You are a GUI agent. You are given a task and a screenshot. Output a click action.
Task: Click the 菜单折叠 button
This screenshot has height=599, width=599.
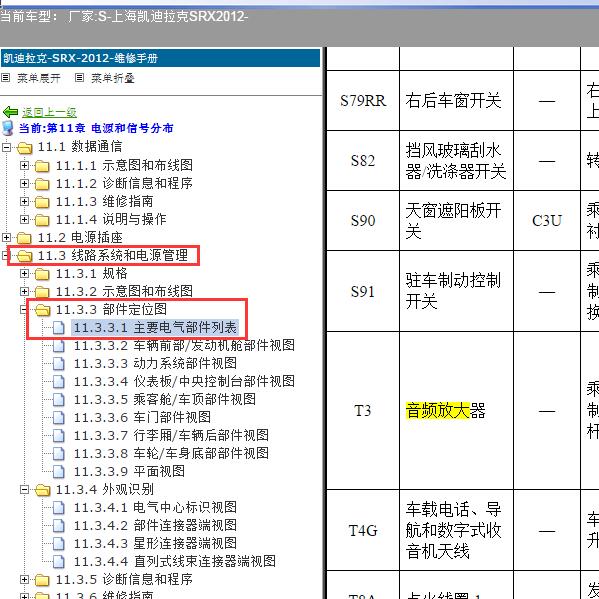(113, 78)
